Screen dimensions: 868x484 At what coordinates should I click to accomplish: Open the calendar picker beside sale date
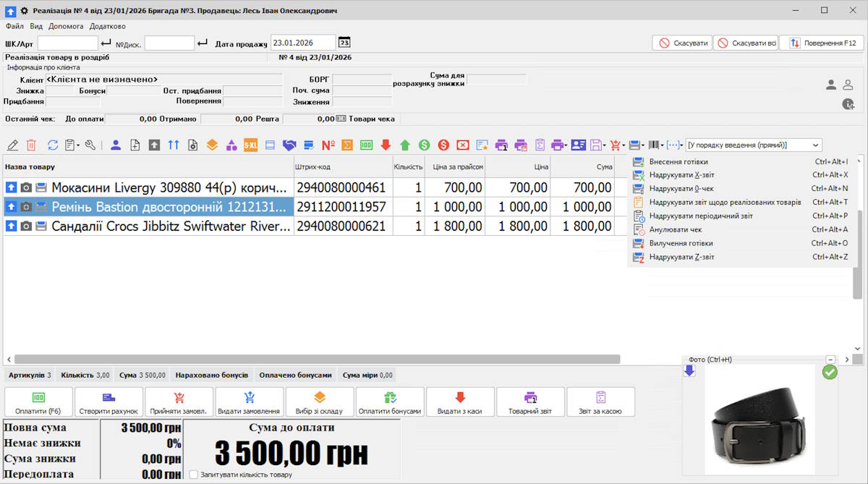[x=344, y=43]
